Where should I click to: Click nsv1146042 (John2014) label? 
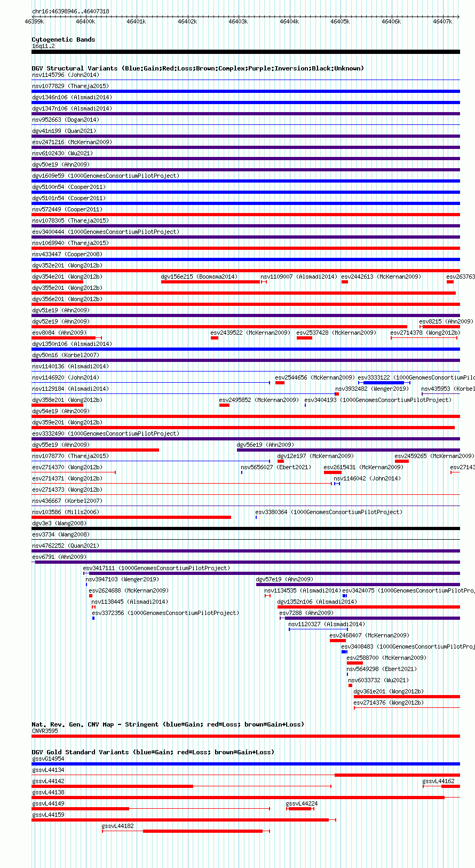tap(367, 478)
